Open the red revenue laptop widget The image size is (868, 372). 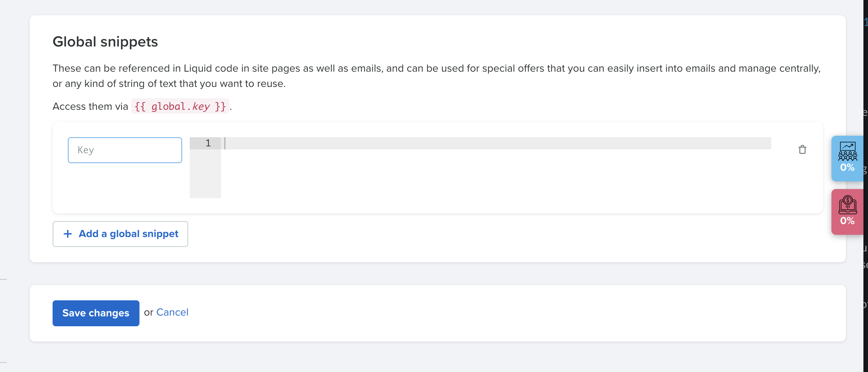click(x=847, y=212)
